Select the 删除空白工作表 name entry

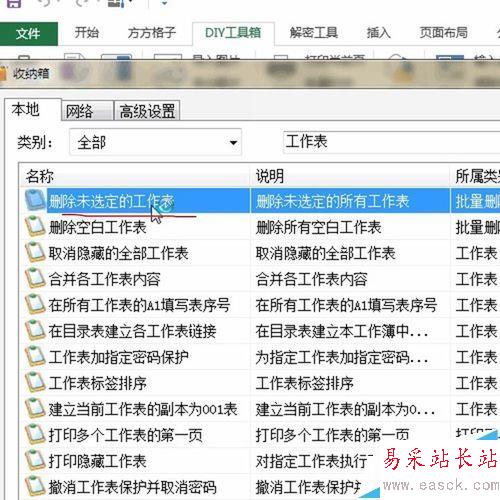(x=97, y=228)
